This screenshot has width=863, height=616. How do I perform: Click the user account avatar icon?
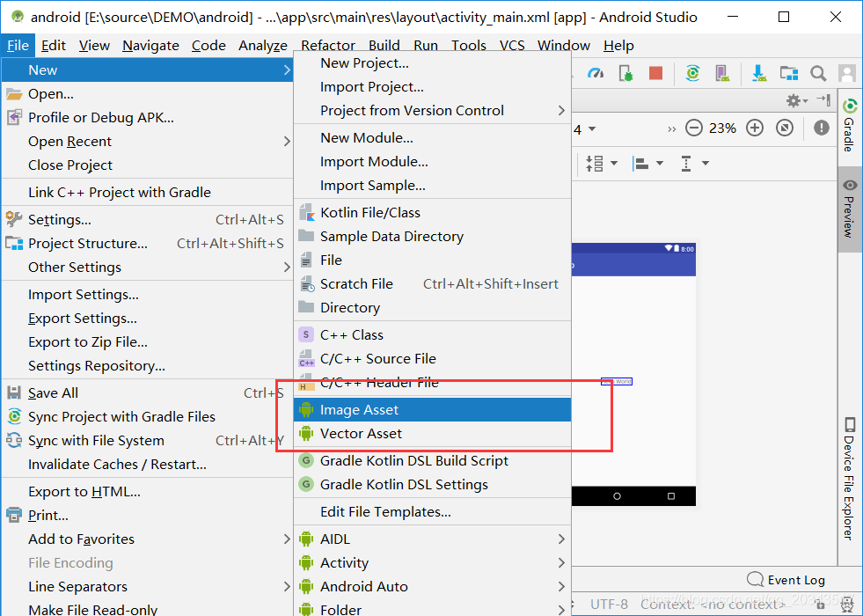coord(846,73)
